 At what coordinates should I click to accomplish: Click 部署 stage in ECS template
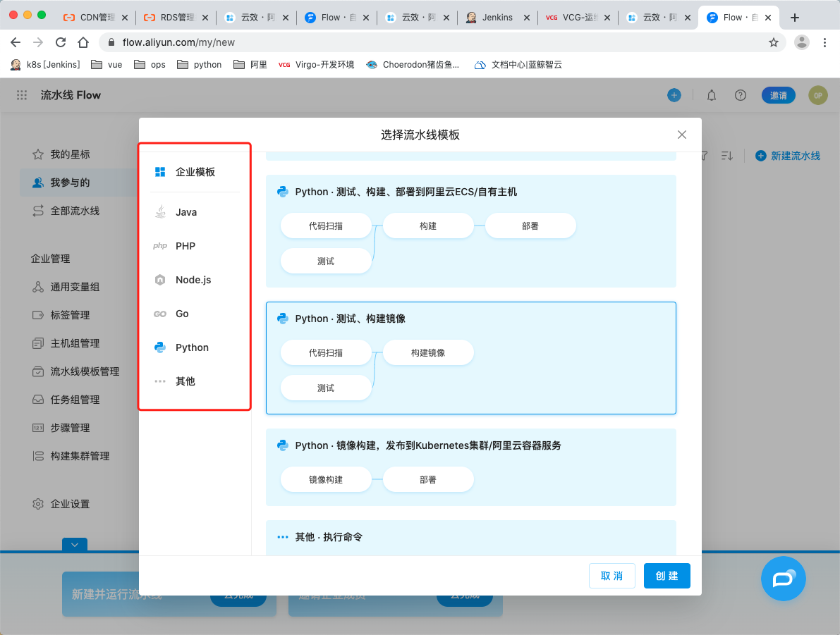pyautogui.click(x=530, y=226)
